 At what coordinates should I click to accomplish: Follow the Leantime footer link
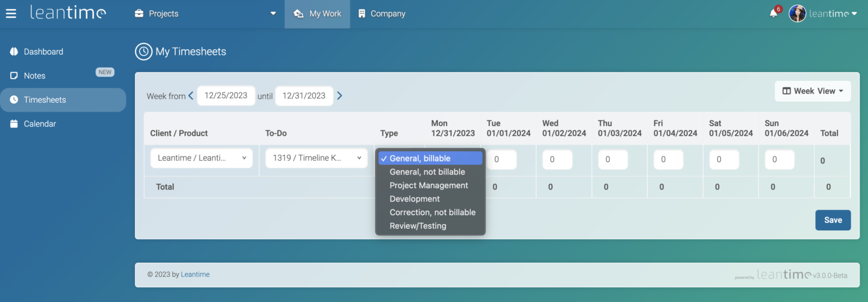[x=195, y=274]
